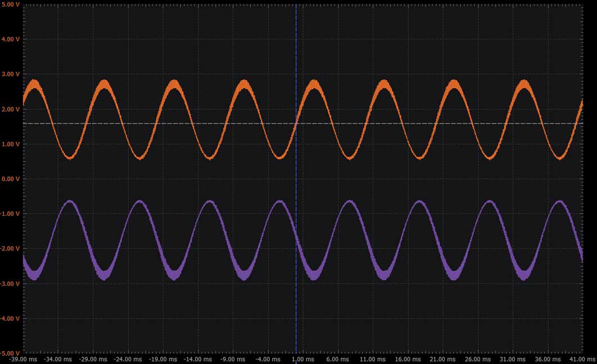Click the gray dashed horizontal trigger level line
The image size is (597, 364).
[x=302, y=124]
